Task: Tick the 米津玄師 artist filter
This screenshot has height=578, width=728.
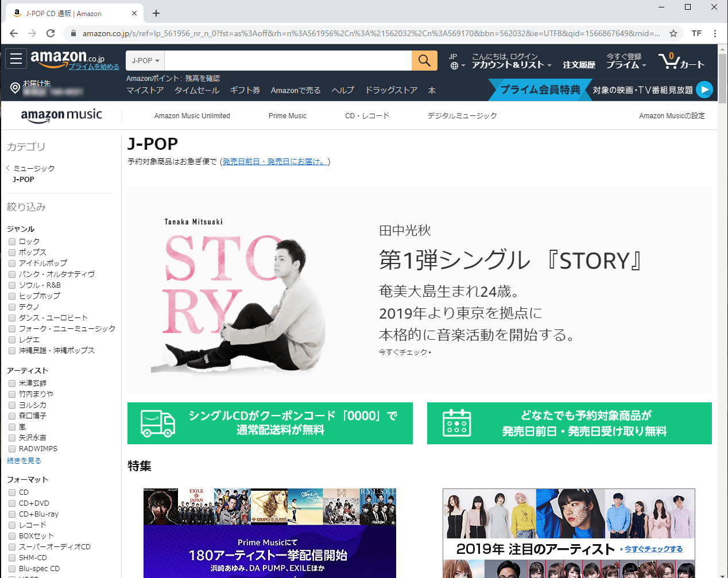Action: [x=12, y=383]
